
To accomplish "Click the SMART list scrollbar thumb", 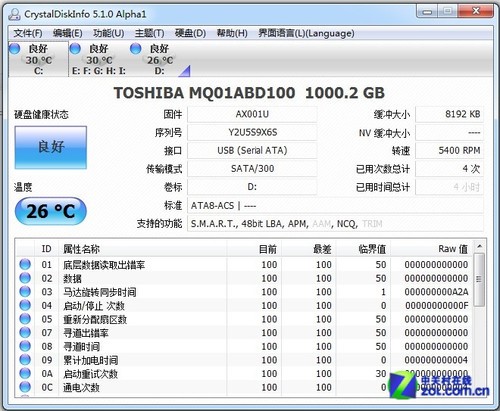I will tap(479, 279).
